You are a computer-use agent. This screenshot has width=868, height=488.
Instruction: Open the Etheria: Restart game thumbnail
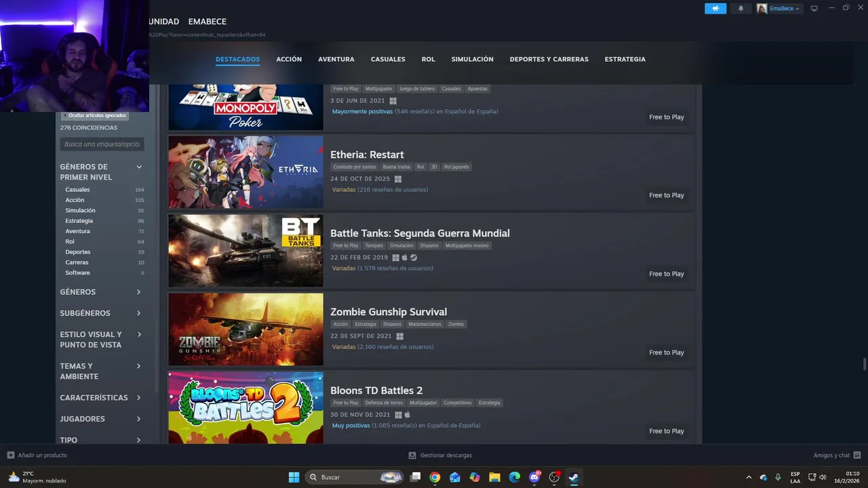[x=245, y=172]
